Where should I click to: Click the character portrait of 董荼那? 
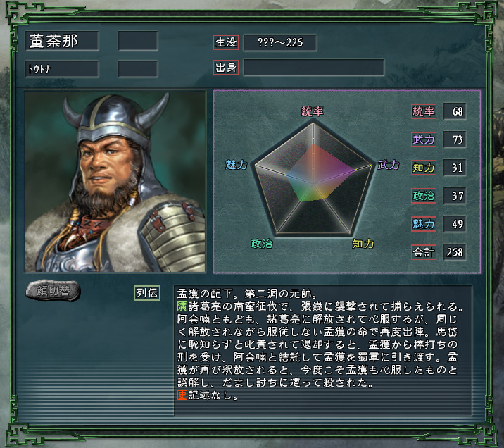(115, 182)
